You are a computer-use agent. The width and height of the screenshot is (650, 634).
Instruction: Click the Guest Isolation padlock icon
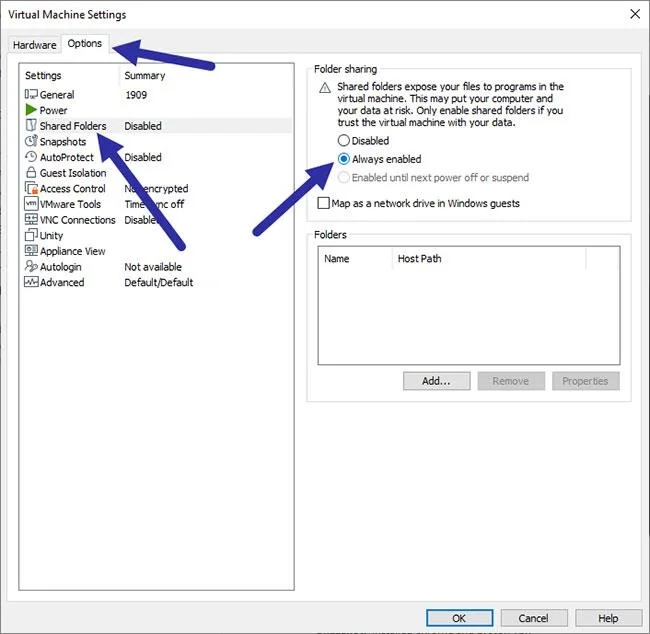click(31, 172)
